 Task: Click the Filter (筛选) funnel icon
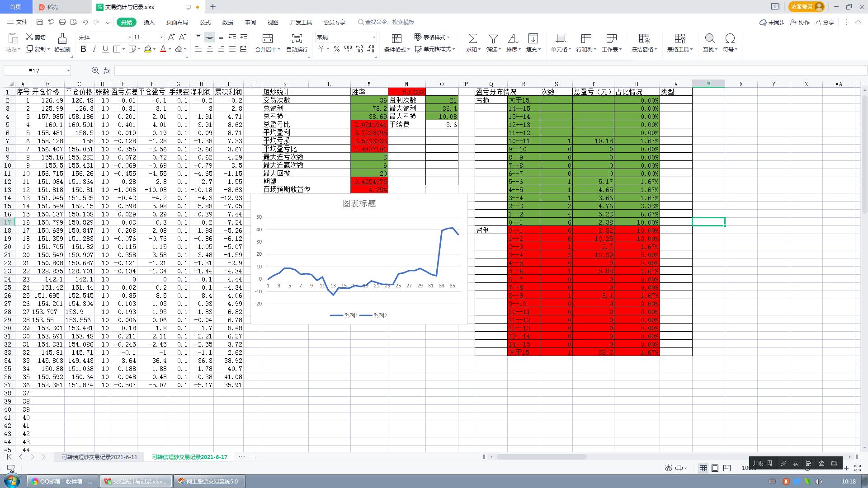(493, 38)
